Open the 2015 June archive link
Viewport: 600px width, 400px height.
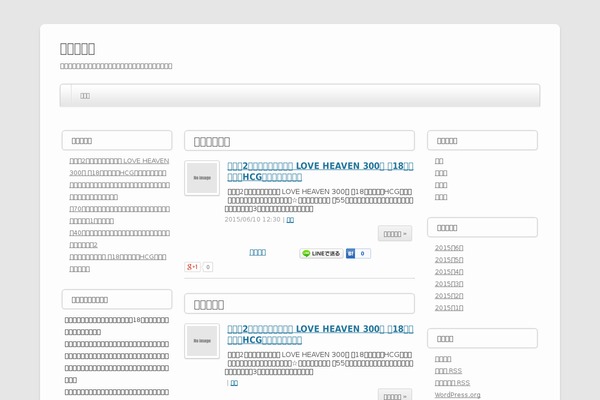click(449, 248)
